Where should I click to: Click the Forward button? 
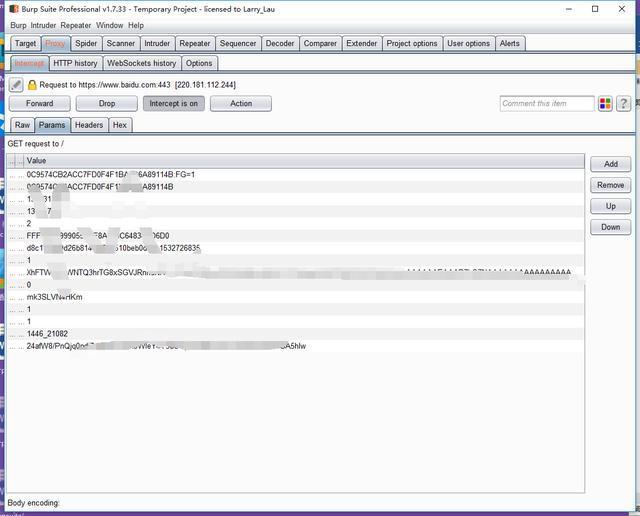(40, 104)
